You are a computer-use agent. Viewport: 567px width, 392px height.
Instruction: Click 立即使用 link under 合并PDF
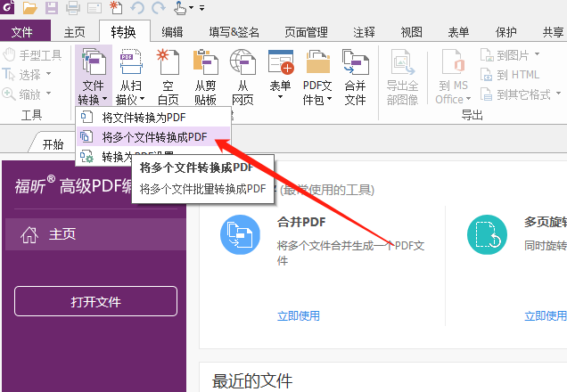(298, 315)
